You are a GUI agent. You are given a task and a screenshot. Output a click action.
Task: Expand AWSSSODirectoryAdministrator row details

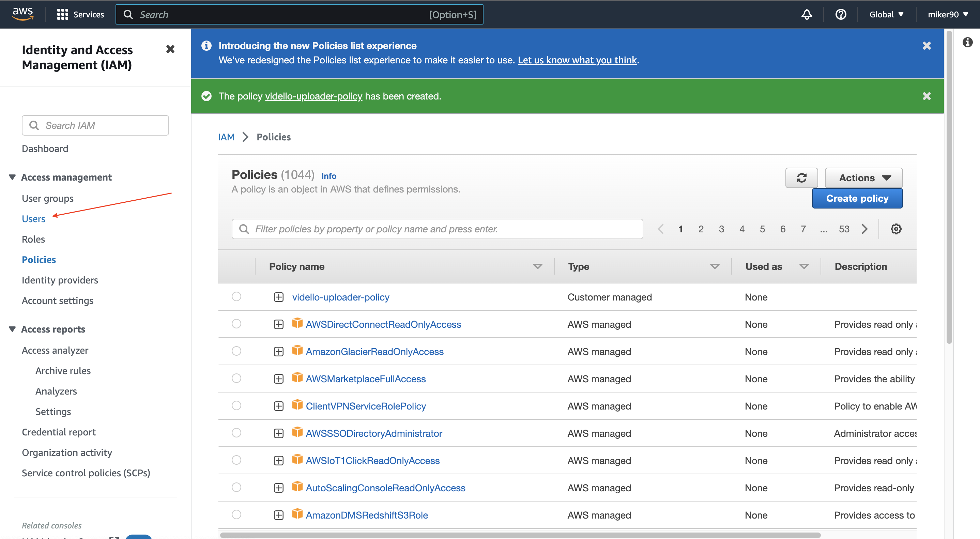278,433
